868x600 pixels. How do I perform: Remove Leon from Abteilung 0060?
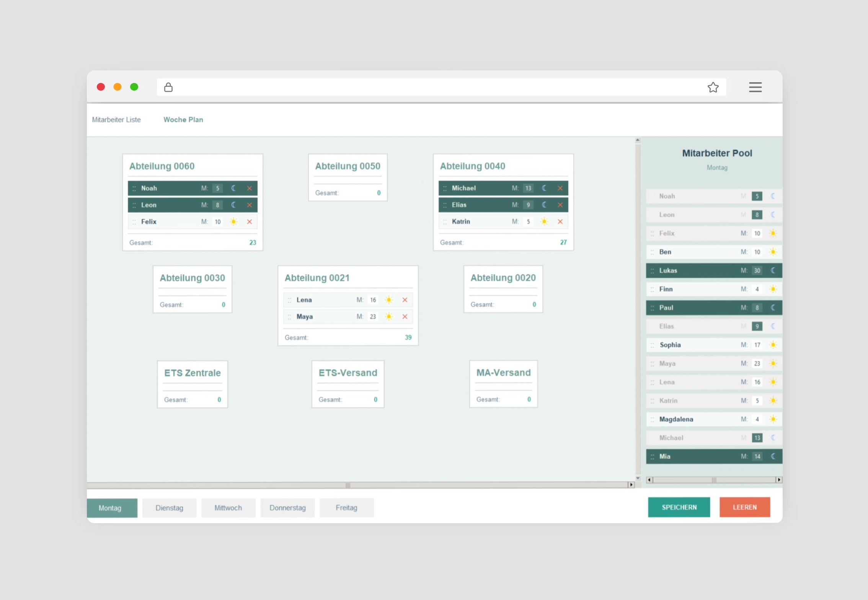pos(250,205)
